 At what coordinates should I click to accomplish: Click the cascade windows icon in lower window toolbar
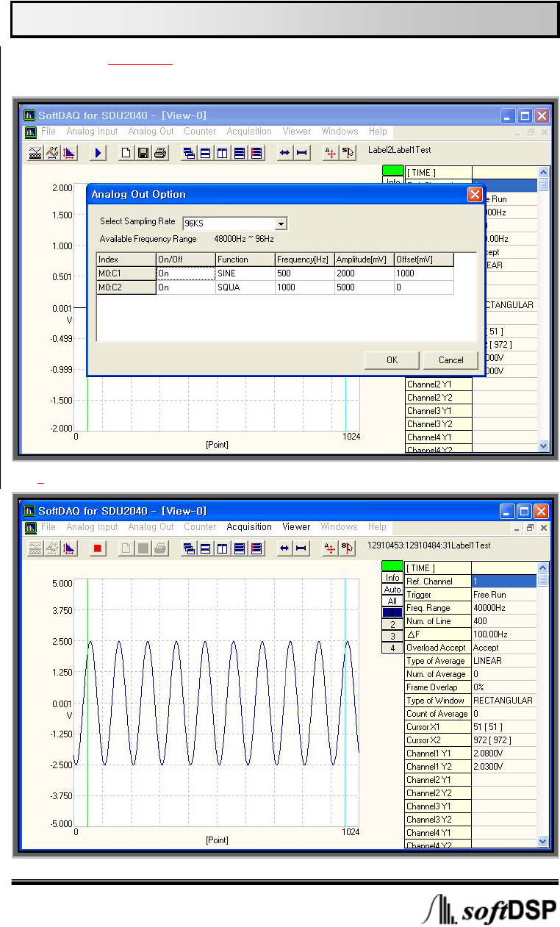[189, 548]
